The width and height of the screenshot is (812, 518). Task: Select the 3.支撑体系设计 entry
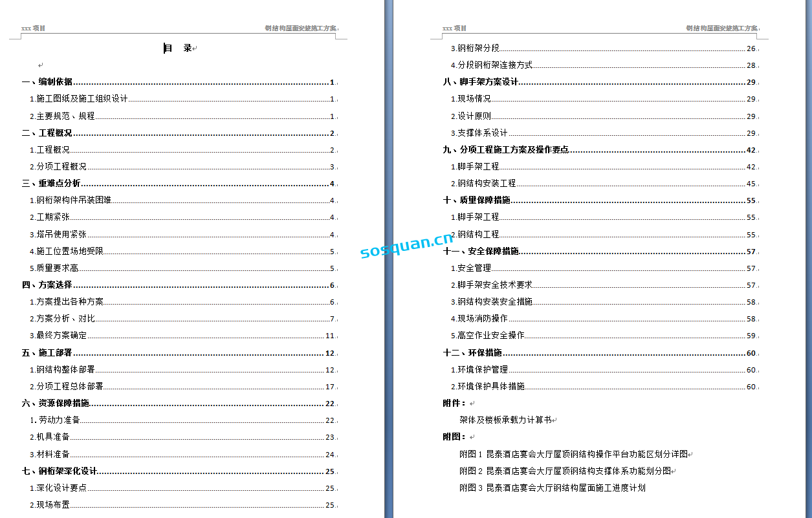[479, 133]
